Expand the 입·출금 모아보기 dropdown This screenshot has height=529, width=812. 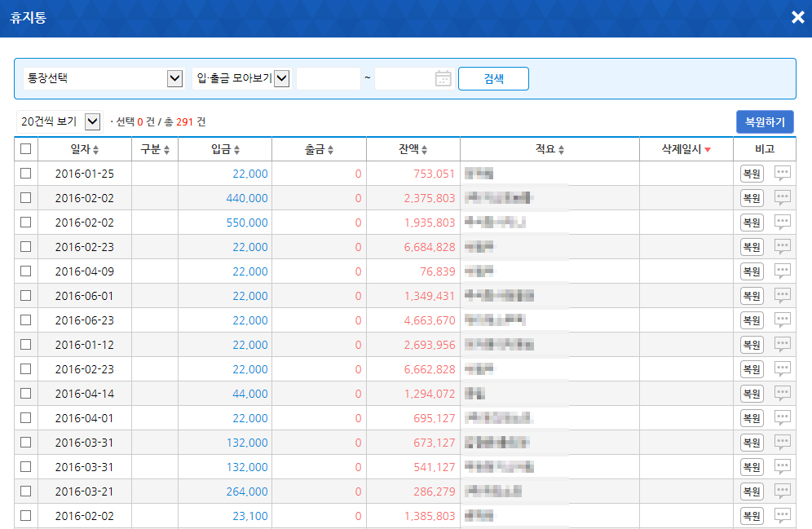tap(241, 79)
